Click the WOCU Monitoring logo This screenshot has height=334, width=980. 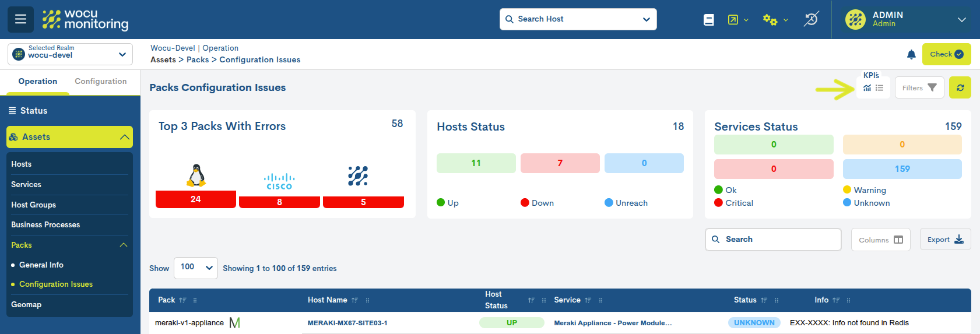click(85, 19)
